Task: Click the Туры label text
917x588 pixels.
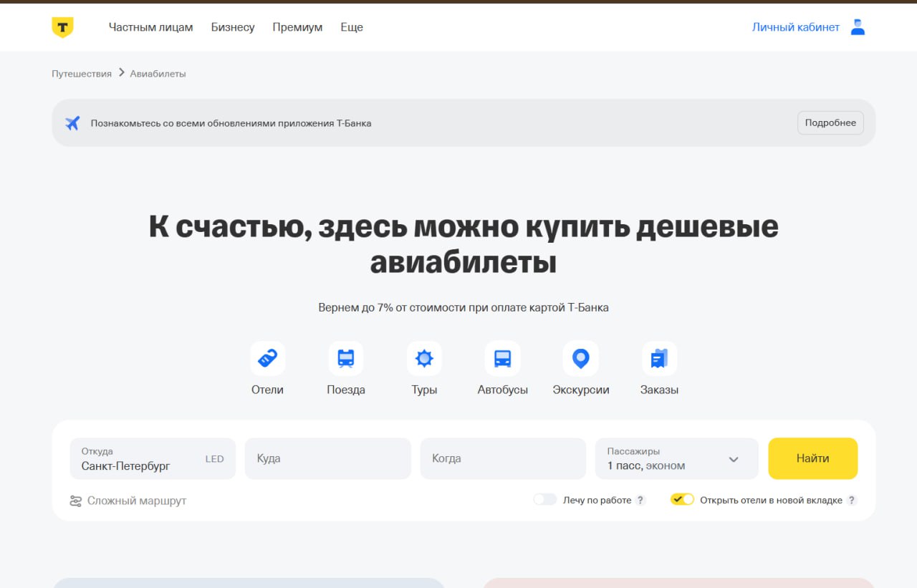Action: click(x=424, y=390)
